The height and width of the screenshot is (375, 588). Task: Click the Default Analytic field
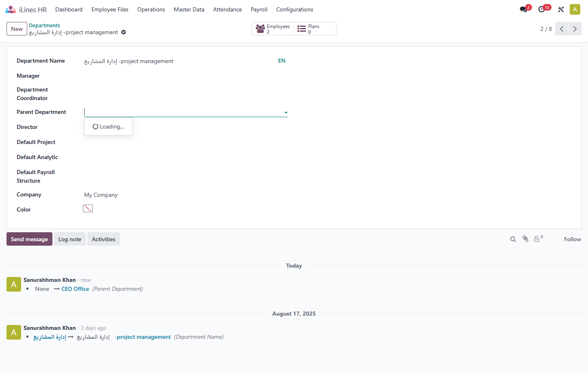(186, 157)
